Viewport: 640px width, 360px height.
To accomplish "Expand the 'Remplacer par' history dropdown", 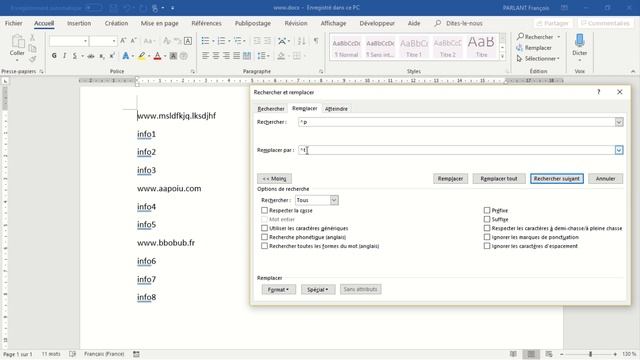I will pyautogui.click(x=619, y=150).
